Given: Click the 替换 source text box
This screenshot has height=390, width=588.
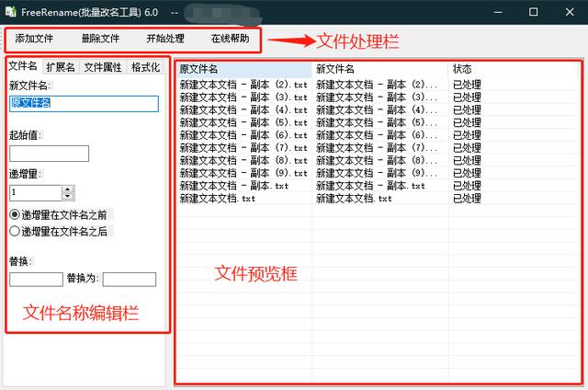Looking at the screenshot, I should click(36, 280).
